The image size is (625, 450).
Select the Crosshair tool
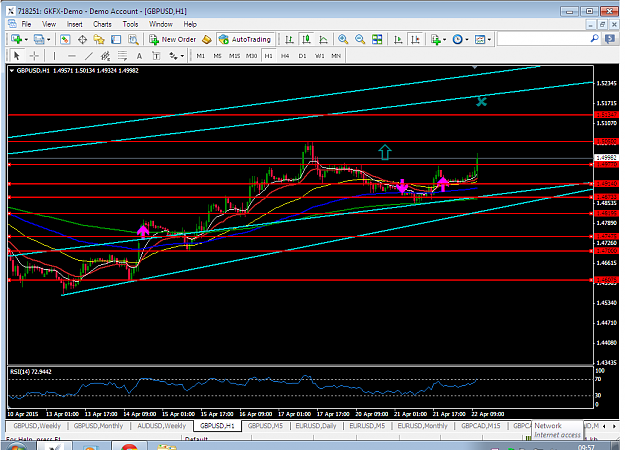(34, 56)
